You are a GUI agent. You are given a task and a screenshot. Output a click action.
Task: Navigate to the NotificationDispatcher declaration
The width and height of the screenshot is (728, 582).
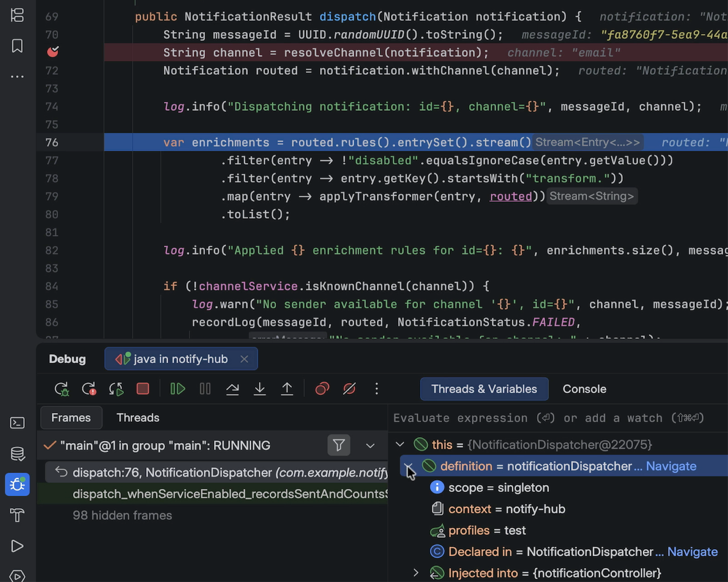tap(692, 552)
